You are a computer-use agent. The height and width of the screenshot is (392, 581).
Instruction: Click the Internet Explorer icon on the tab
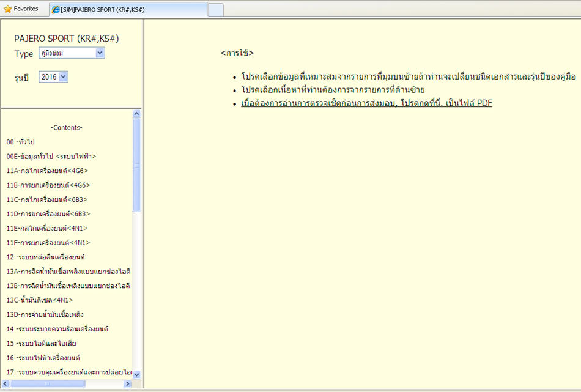pos(56,10)
